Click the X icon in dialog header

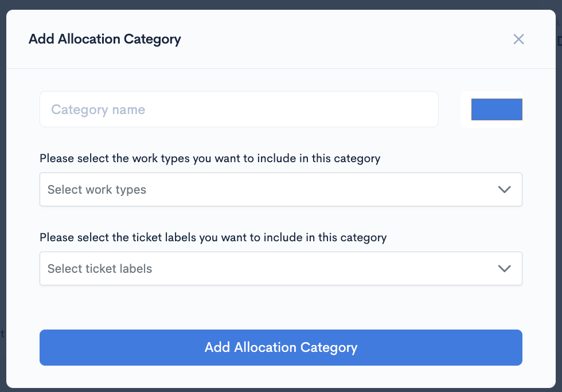click(518, 39)
